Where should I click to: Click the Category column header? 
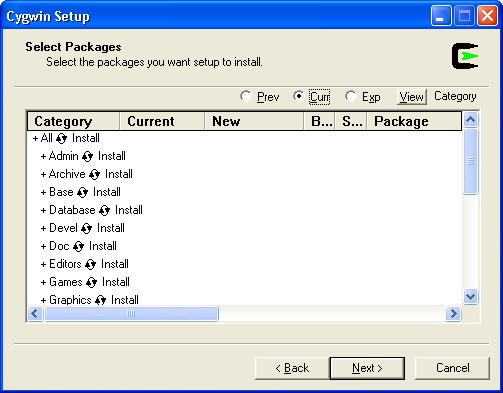(73, 121)
